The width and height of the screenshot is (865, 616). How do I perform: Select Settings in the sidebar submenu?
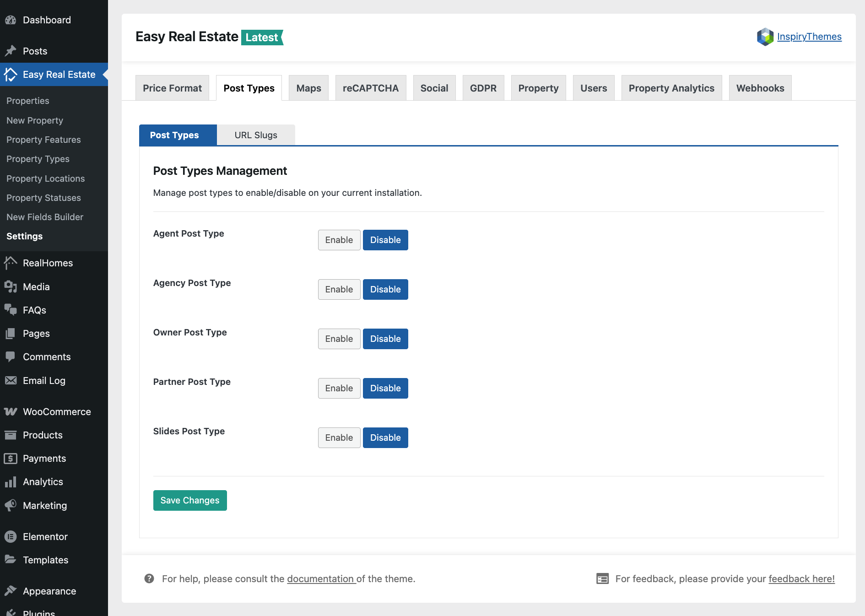point(25,236)
